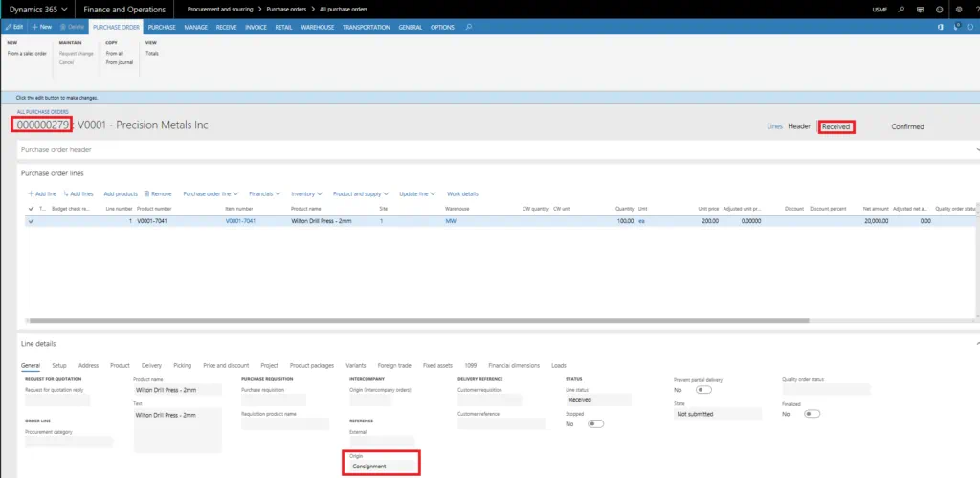The image size is (980, 478).
Task: Switch to Header view
Action: (799, 126)
